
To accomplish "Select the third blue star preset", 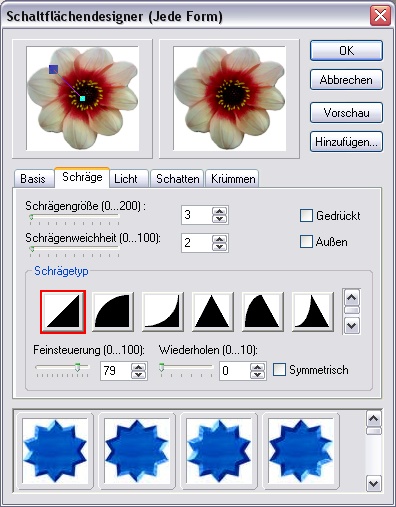I will (219, 451).
